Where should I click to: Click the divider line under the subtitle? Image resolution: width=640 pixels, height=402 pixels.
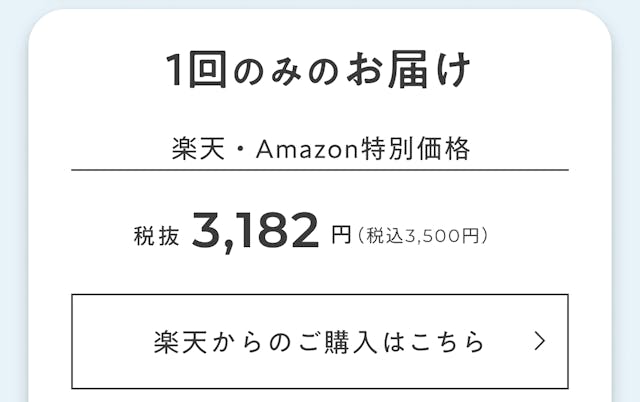coord(319,170)
